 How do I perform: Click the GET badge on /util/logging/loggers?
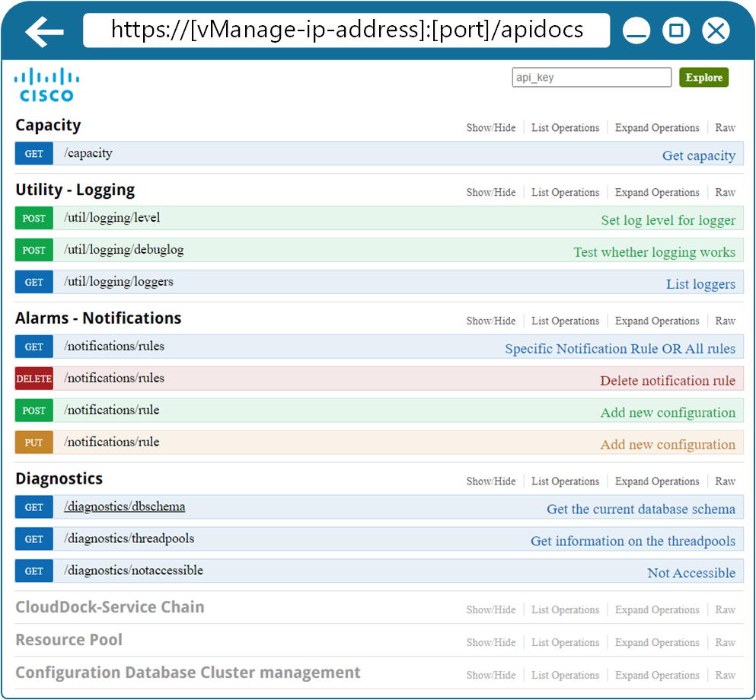point(33,282)
